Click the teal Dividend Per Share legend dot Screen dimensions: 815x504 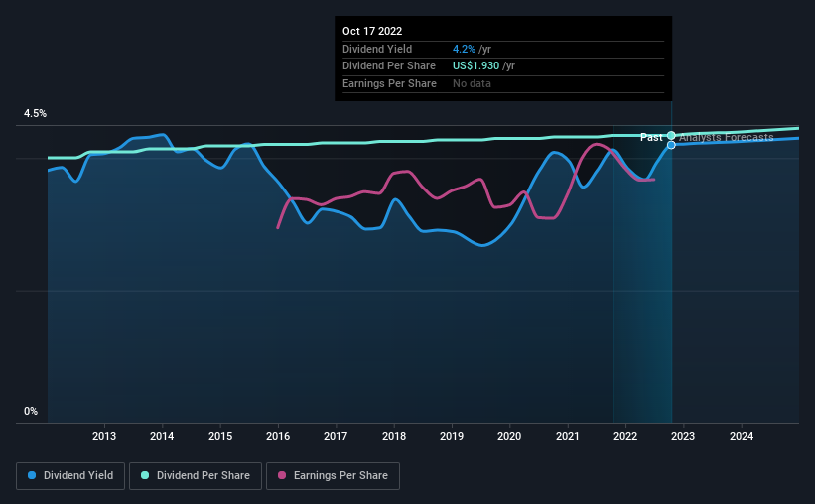[145, 475]
